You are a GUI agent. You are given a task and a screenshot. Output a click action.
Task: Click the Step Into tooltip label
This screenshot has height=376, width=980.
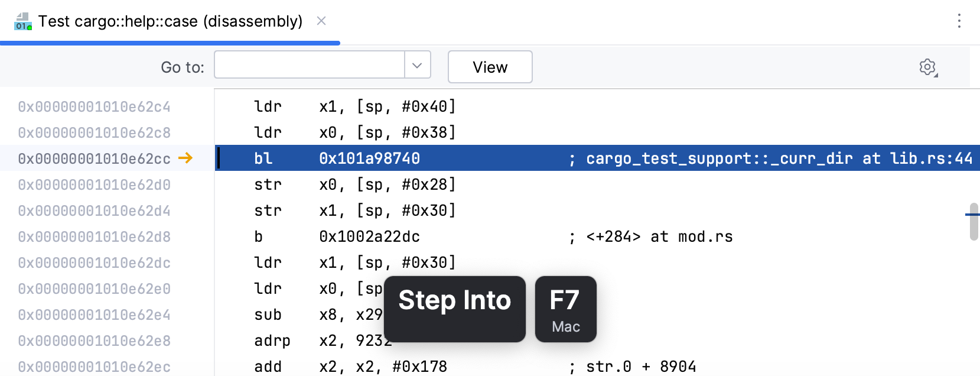pyautogui.click(x=454, y=301)
